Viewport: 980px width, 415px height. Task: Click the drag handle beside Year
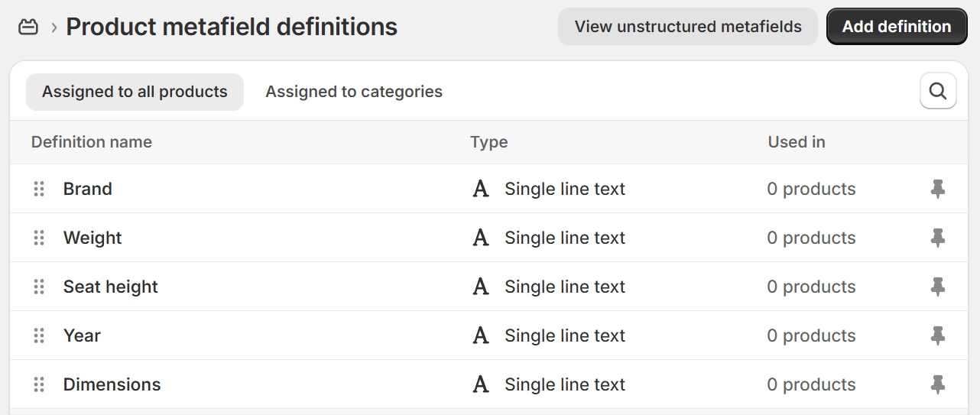pos(39,336)
